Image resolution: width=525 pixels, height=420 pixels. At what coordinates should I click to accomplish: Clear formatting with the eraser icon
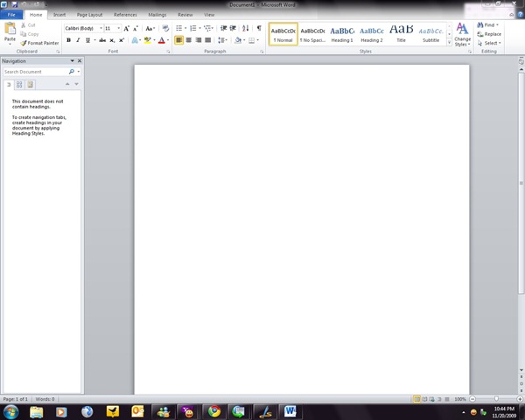pyautogui.click(x=165, y=29)
